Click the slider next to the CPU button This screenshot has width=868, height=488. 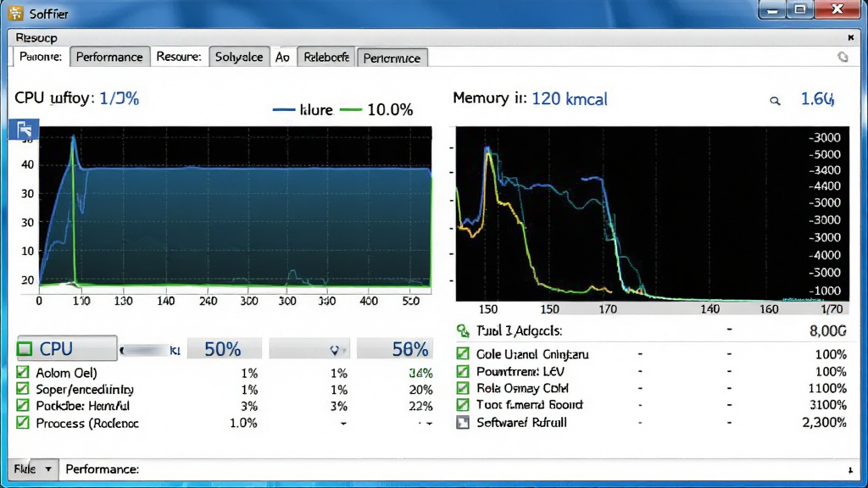coord(144,350)
